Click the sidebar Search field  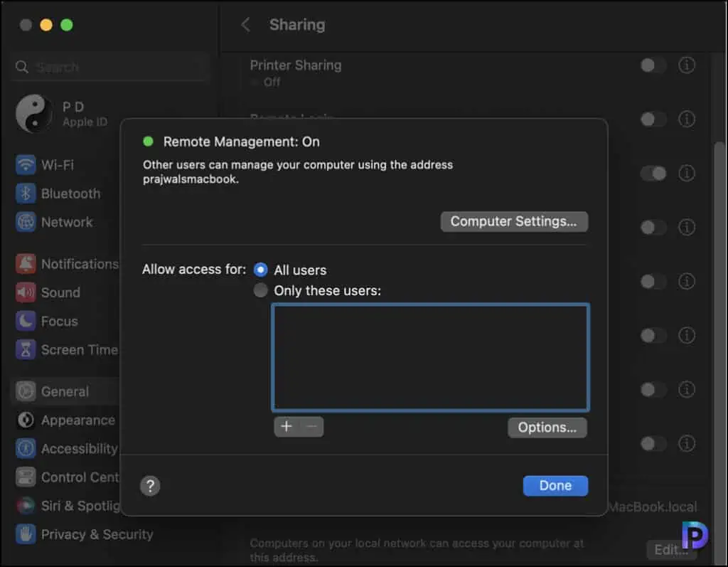pos(110,67)
